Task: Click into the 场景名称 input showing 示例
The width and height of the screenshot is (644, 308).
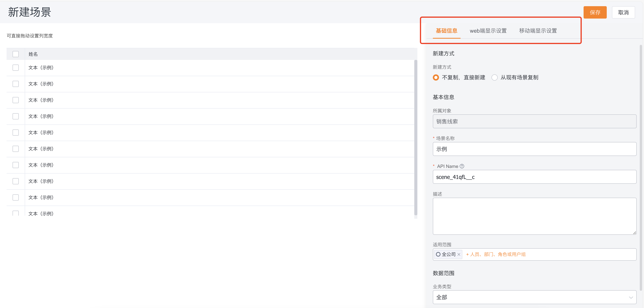Action: (535, 149)
